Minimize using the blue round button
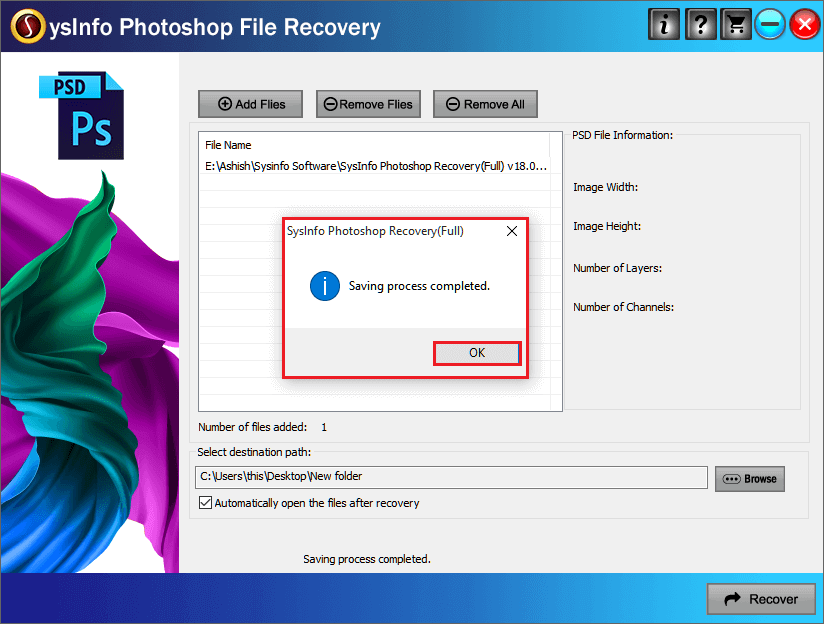Viewport: 824px width, 624px height. [x=770, y=24]
